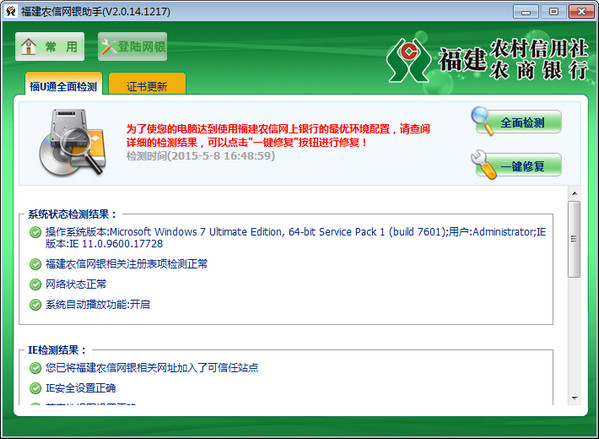Click green check beside 可信任站点 line
Screen dimensions: 599x439
[x=35, y=368]
